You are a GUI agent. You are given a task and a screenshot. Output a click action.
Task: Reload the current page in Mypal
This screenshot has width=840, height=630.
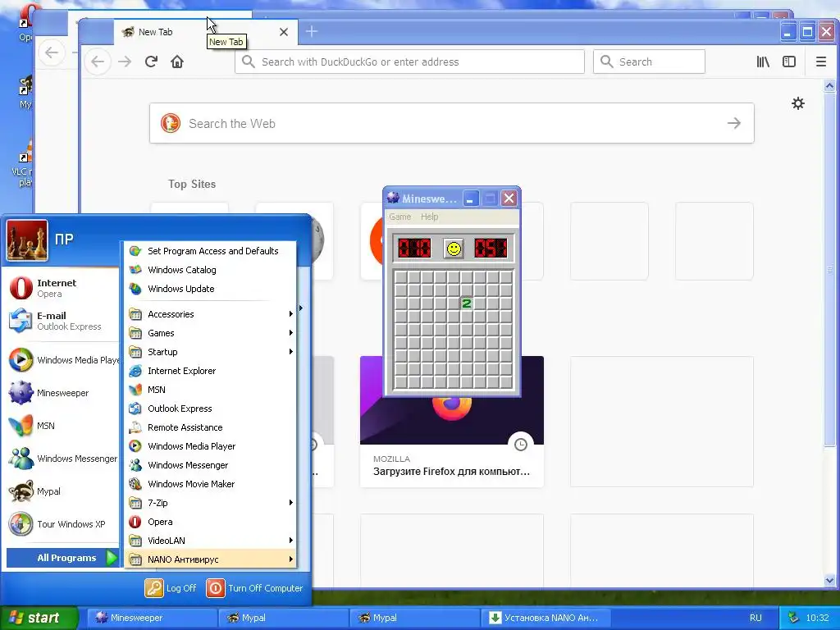pos(151,62)
